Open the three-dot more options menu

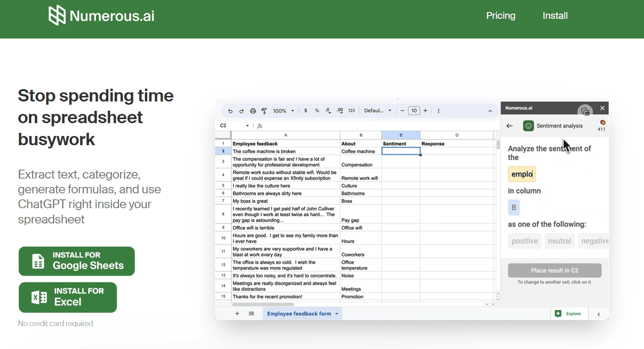point(438,111)
